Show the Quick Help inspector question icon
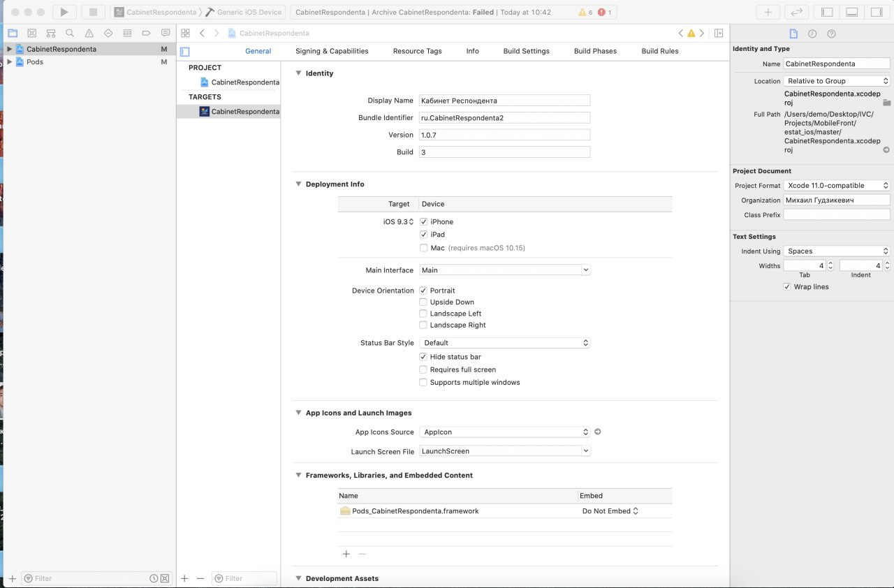 831,34
